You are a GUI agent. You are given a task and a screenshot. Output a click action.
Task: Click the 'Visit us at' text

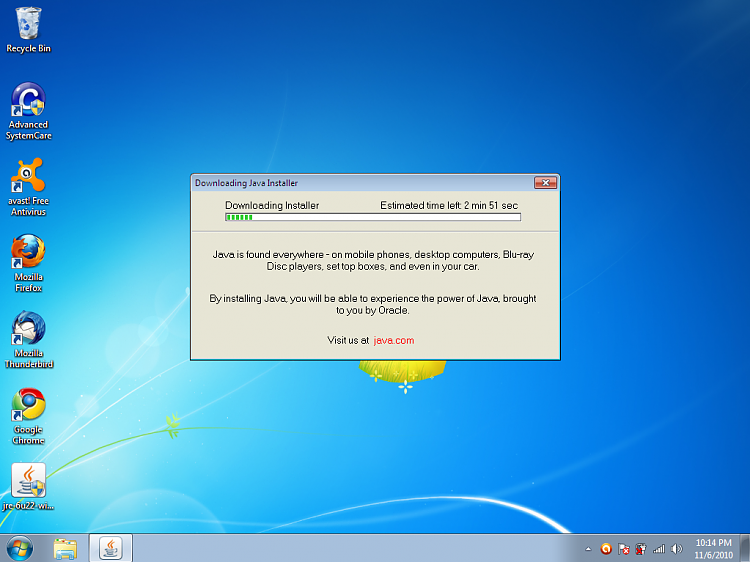click(x=348, y=341)
